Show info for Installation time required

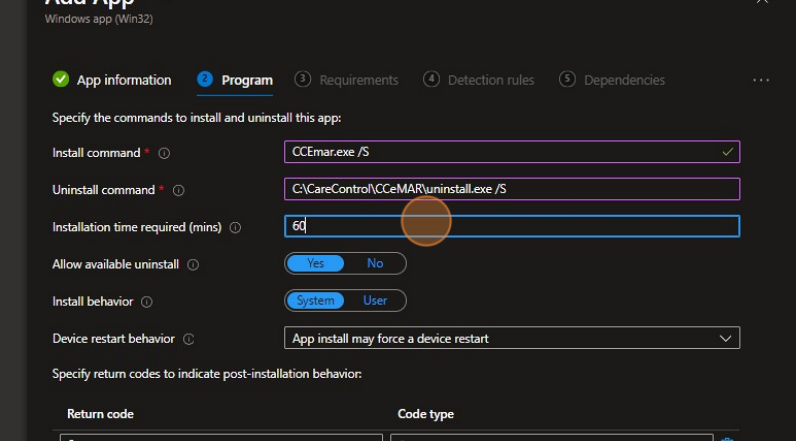point(236,227)
